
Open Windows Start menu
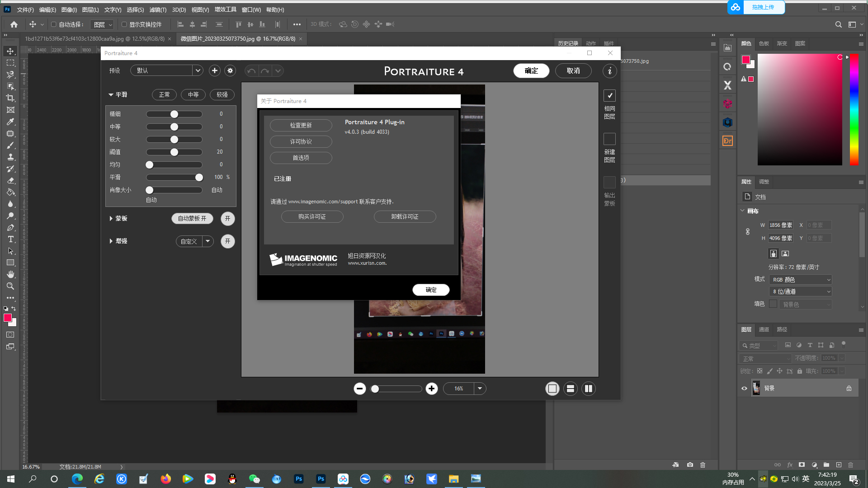coord(11,479)
